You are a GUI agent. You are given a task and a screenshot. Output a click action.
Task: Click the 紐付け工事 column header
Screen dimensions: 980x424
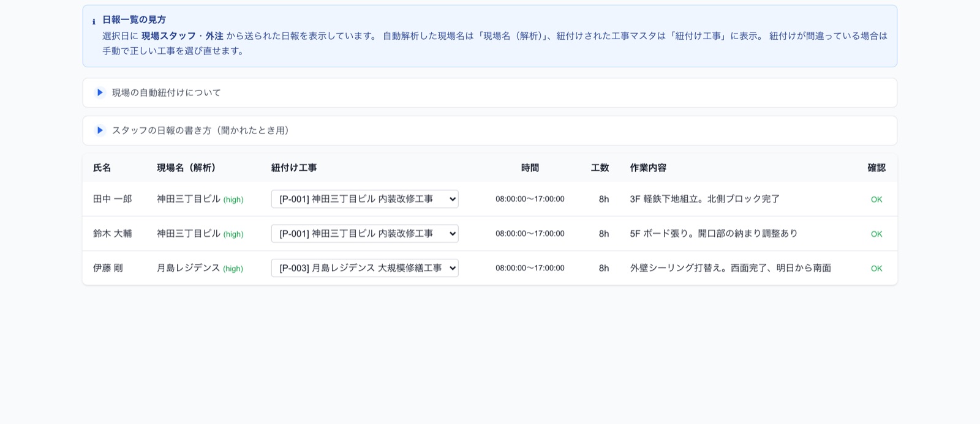tap(294, 168)
